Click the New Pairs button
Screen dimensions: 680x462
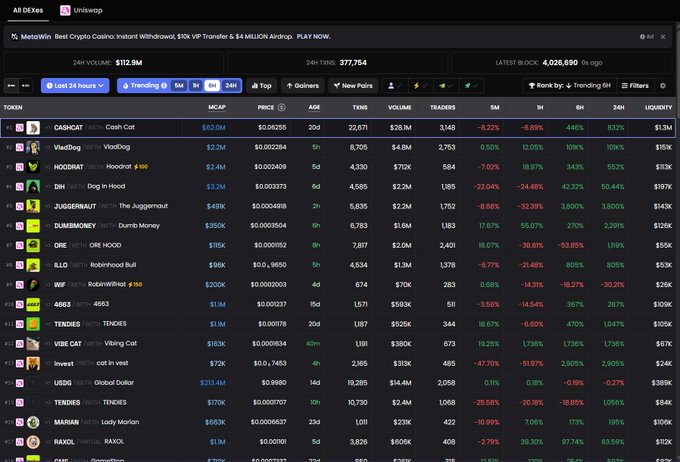pyautogui.click(x=353, y=85)
